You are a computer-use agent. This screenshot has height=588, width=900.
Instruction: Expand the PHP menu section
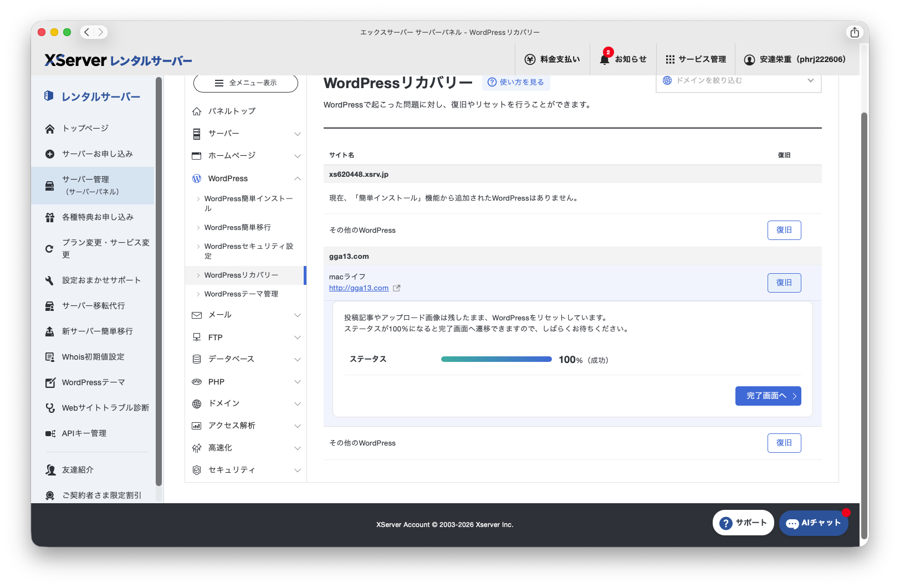(x=246, y=382)
